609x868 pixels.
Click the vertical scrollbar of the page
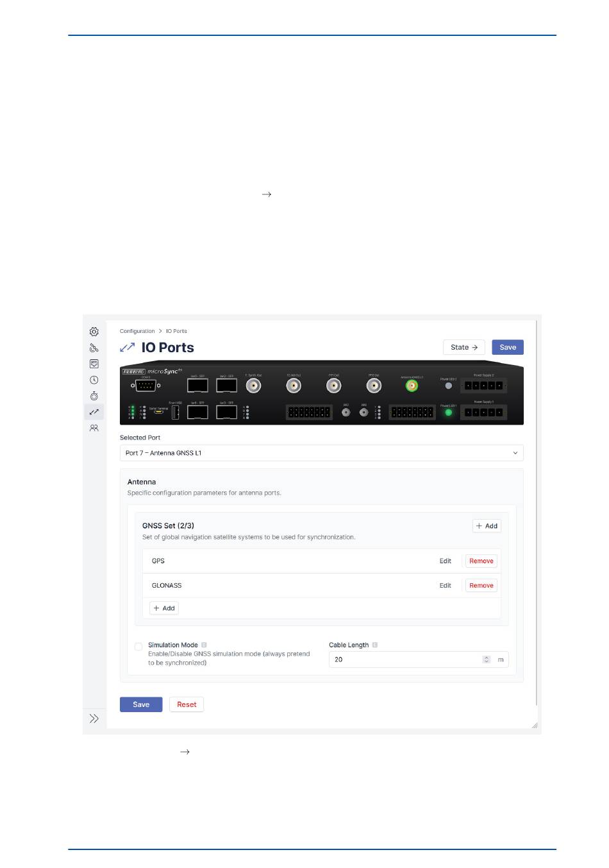(537, 513)
